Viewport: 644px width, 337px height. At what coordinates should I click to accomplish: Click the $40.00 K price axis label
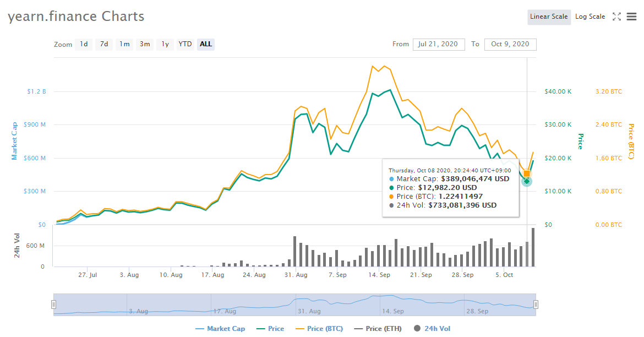(558, 91)
